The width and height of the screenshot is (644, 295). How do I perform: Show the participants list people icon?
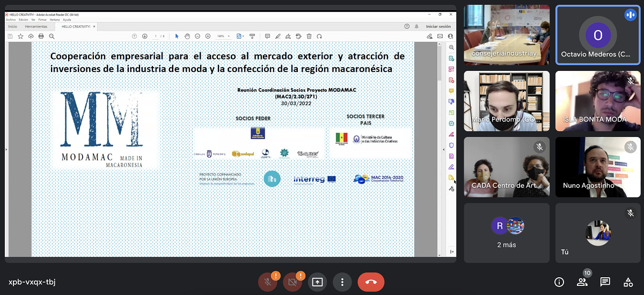pyautogui.click(x=582, y=282)
